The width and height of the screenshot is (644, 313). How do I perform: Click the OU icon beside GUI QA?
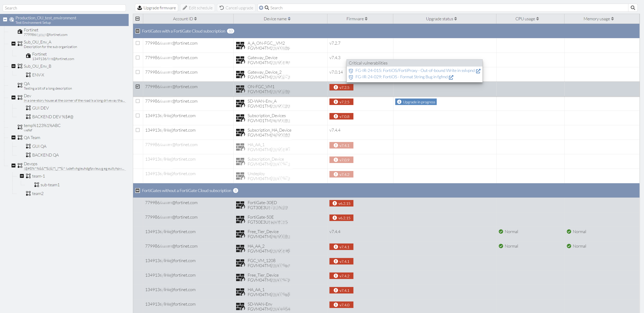coord(28,146)
